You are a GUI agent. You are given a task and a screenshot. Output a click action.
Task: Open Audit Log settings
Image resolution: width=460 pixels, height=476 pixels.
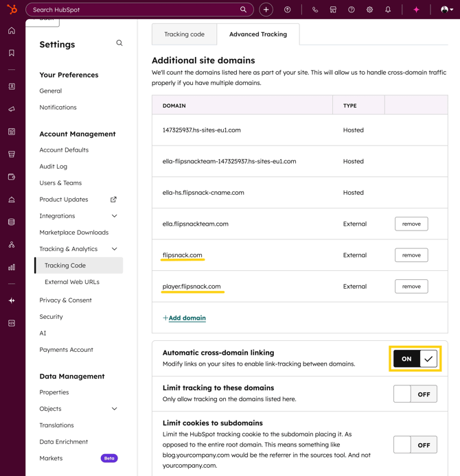53,167
